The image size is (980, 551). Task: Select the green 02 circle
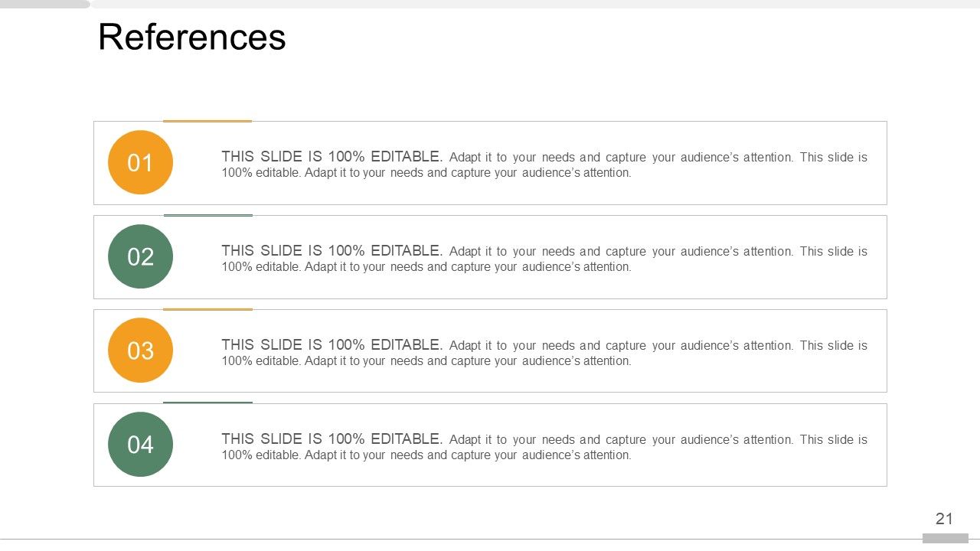pos(140,256)
